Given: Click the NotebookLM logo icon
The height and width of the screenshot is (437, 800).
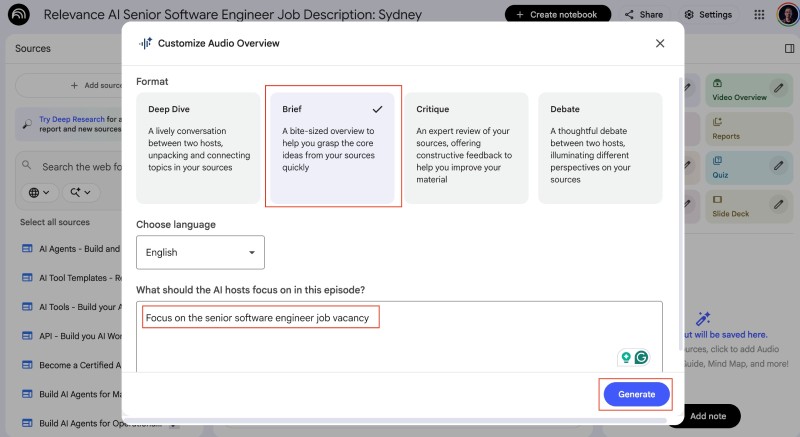Looking at the screenshot, I should [19, 15].
